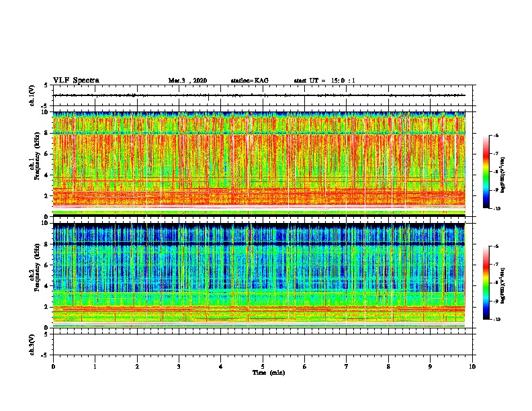This screenshot has width=532, height=411.
Task: Click ch.1 frequency tick label '8'
Action: tap(46, 133)
